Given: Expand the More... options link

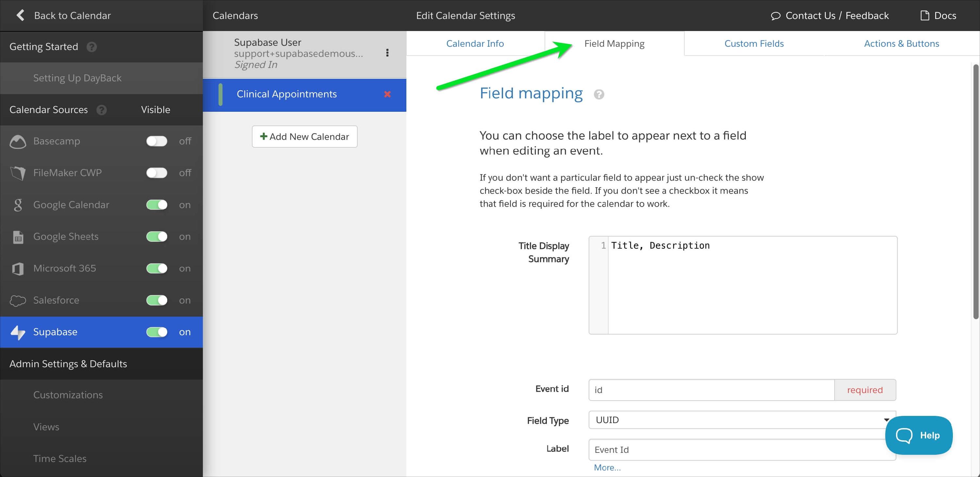Looking at the screenshot, I should pyautogui.click(x=607, y=468).
